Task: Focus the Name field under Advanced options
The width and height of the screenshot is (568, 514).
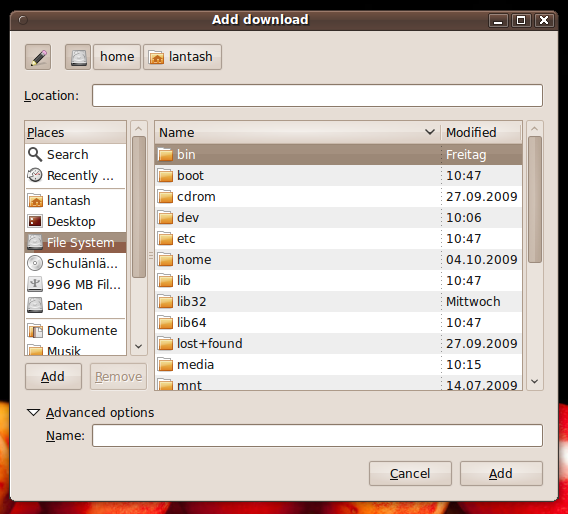Action: click(317, 435)
